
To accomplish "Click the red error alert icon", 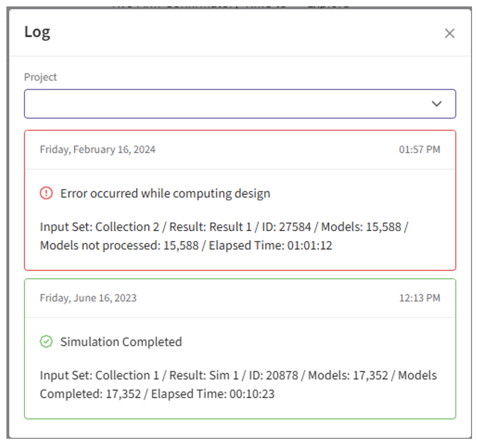I will tap(46, 193).
